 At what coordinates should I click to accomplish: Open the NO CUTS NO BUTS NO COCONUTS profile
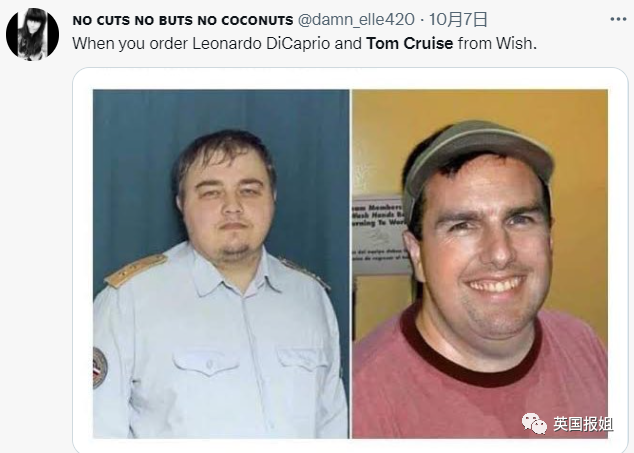point(183,20)
